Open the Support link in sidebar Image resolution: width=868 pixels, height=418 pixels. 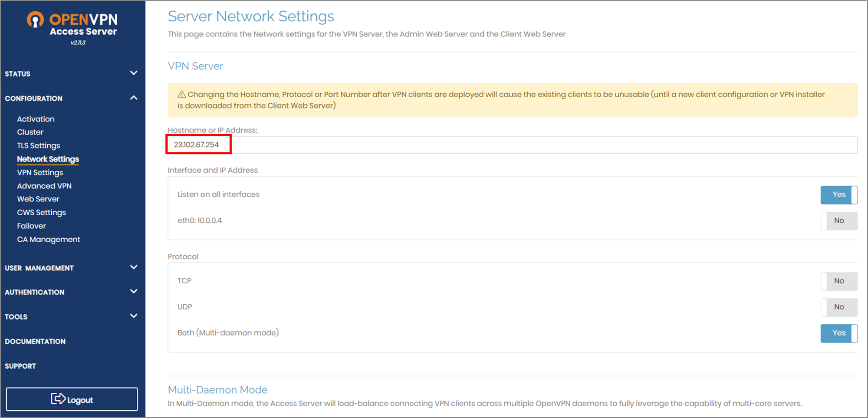pos(20,366)
